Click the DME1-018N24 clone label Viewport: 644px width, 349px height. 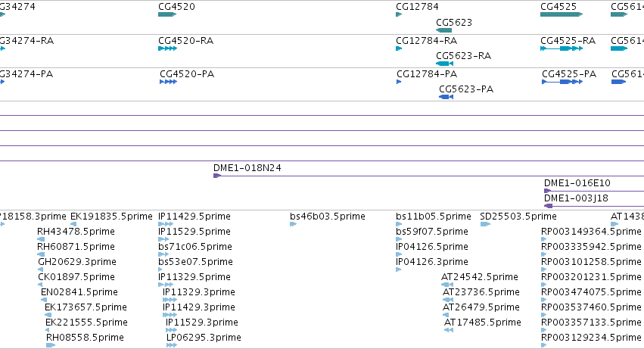click(247, 168)
